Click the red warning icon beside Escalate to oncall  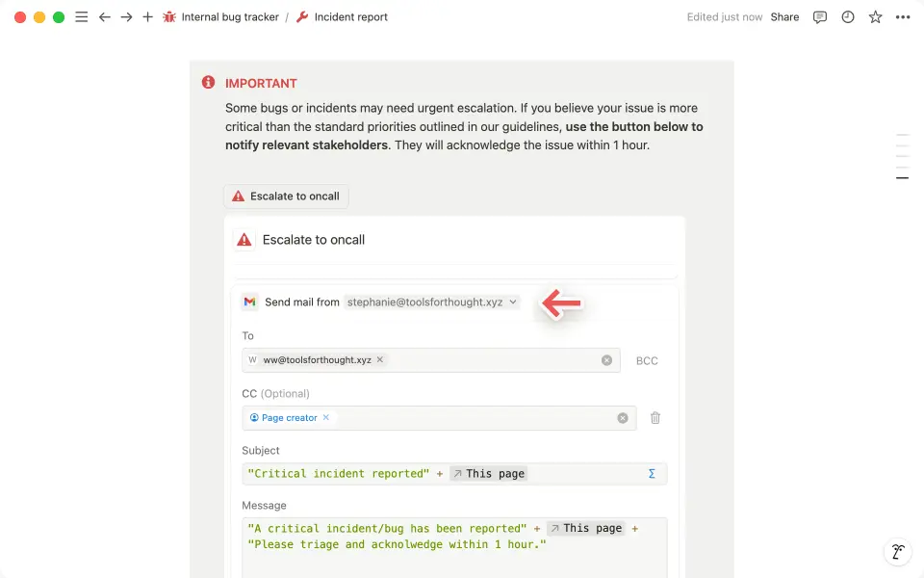[x=244, y=239]
